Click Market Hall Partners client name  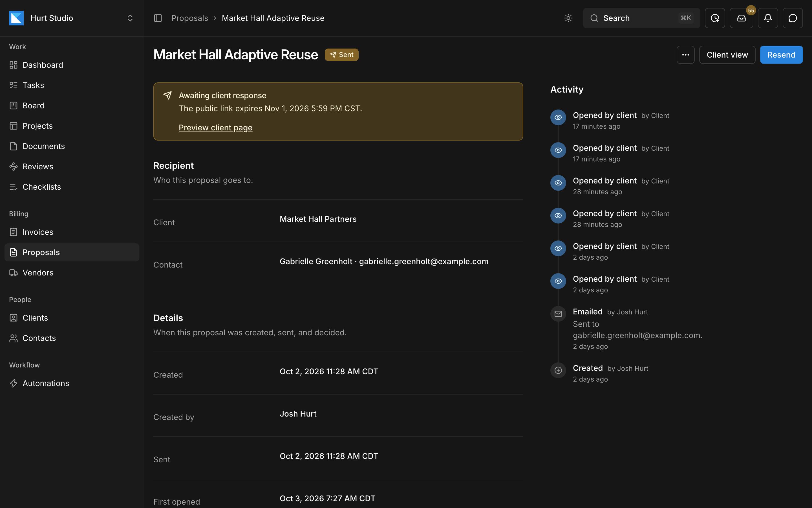click(318, 219)
